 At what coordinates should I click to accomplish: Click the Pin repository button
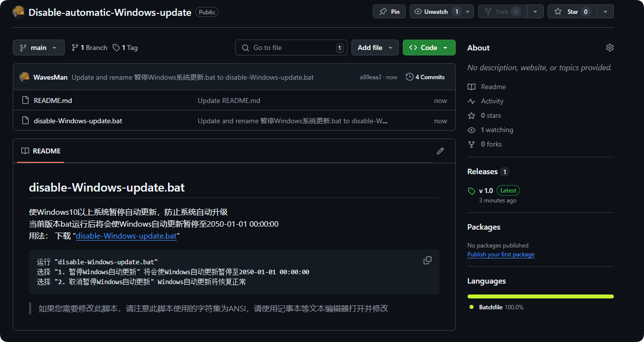tap(389, 11)
